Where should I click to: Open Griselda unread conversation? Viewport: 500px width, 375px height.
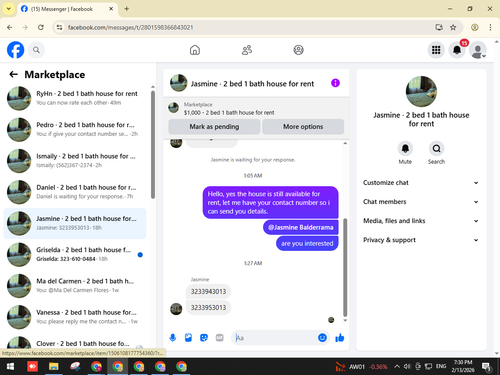75,255
